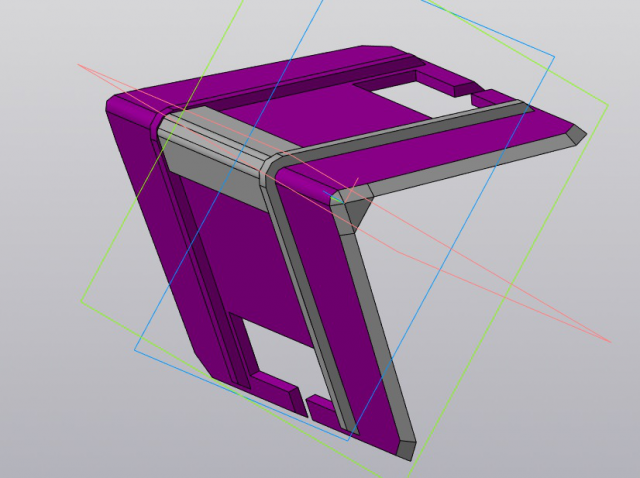Screen dimensions: 640x478
Task: Select the gray bottom end face of the front panel
Action: pyautogui.click(x=406, y=450)
